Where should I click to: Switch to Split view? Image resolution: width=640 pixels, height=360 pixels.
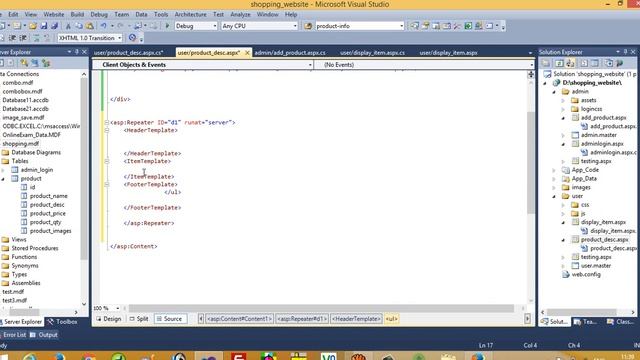click(139, 319)
